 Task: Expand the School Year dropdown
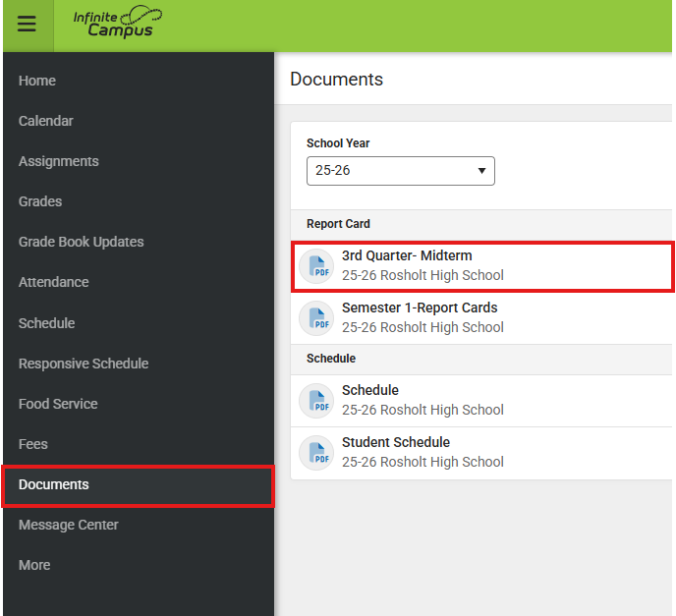[400, 170]
